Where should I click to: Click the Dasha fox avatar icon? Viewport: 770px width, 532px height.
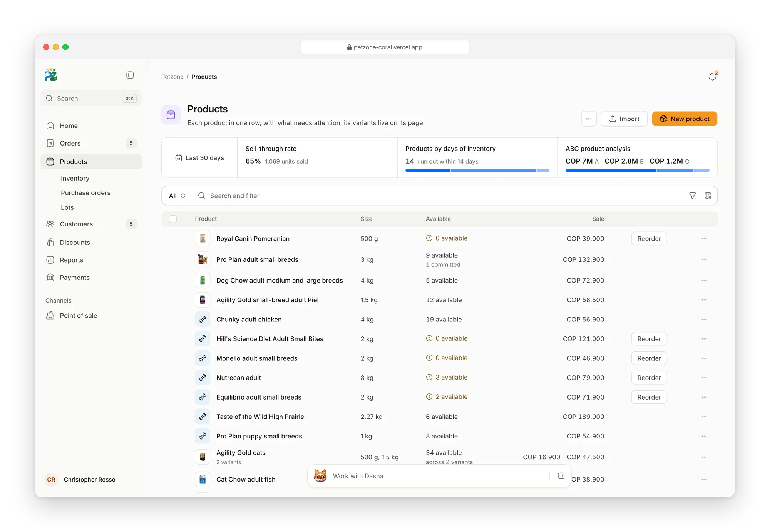point(320,476)
